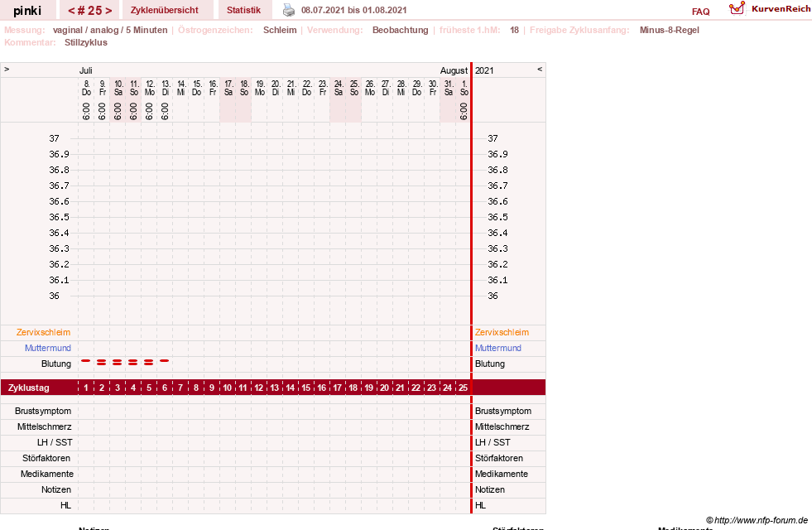Click the right 37 temperature axis label
The height and width of the screenshot is (530, 812).
[492, 138]
